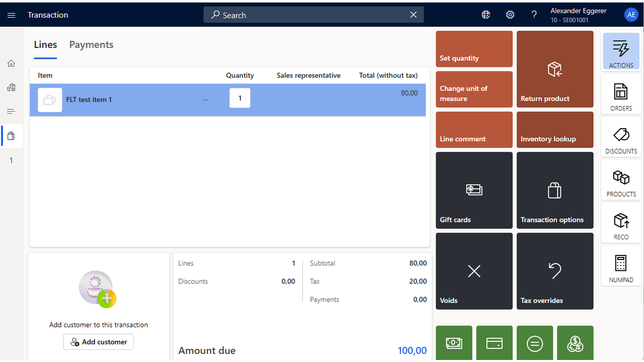Open the ORDERS panel
644x362 pixels.
621,94
